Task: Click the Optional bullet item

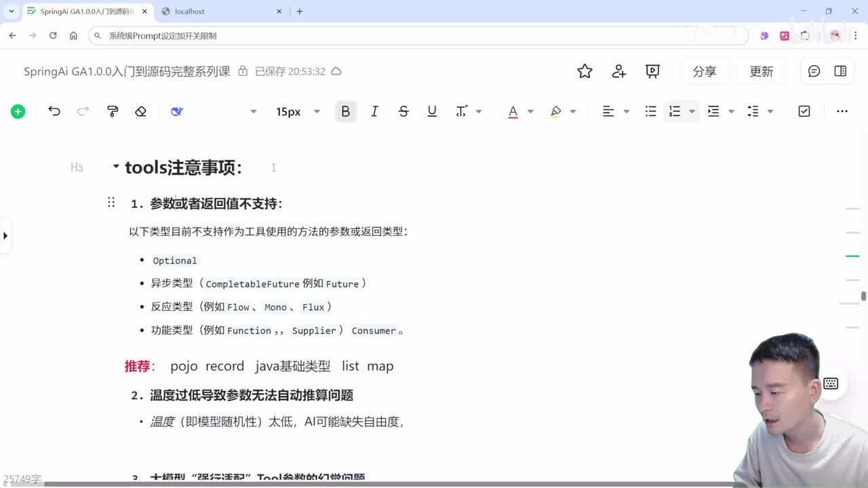Action: tap(175, 260)
